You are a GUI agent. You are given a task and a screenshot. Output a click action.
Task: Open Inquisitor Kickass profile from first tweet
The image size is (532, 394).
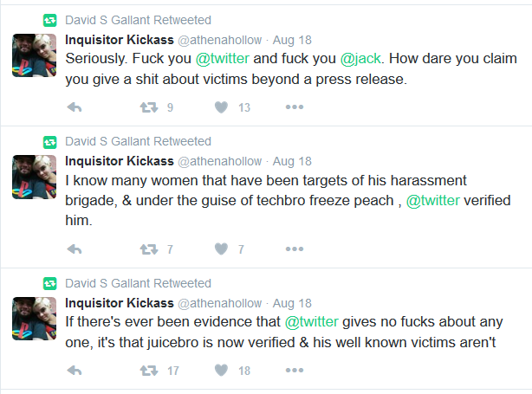pos(120,40)
